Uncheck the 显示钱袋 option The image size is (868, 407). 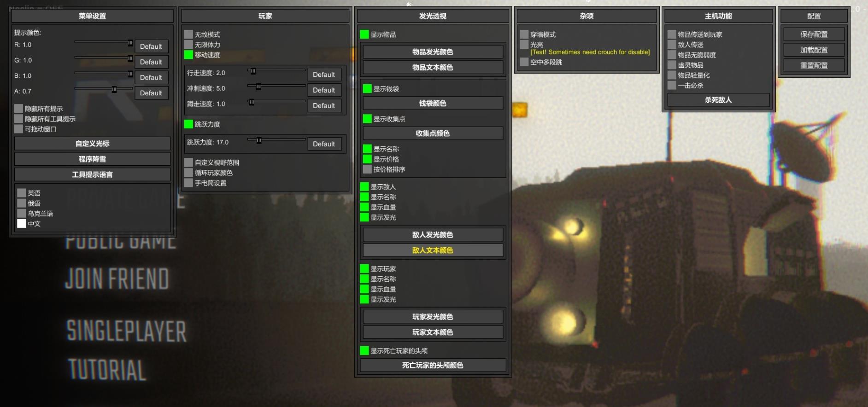tap(367, 89)
